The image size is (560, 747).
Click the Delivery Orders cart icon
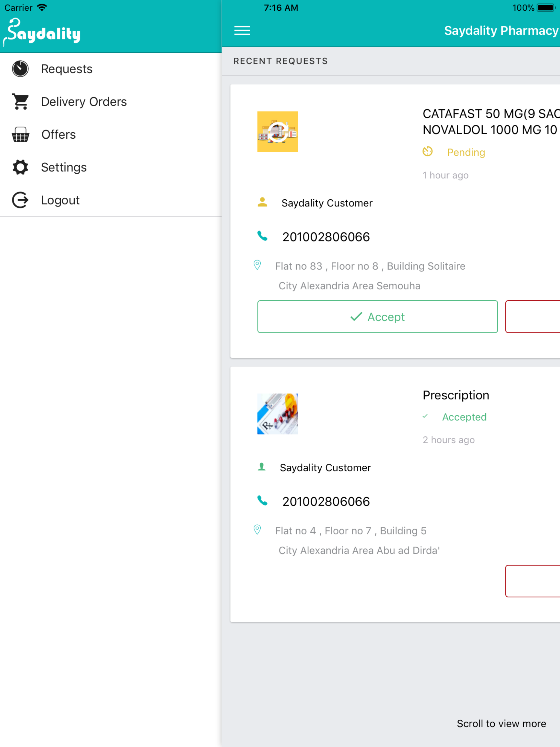(20, 102)
